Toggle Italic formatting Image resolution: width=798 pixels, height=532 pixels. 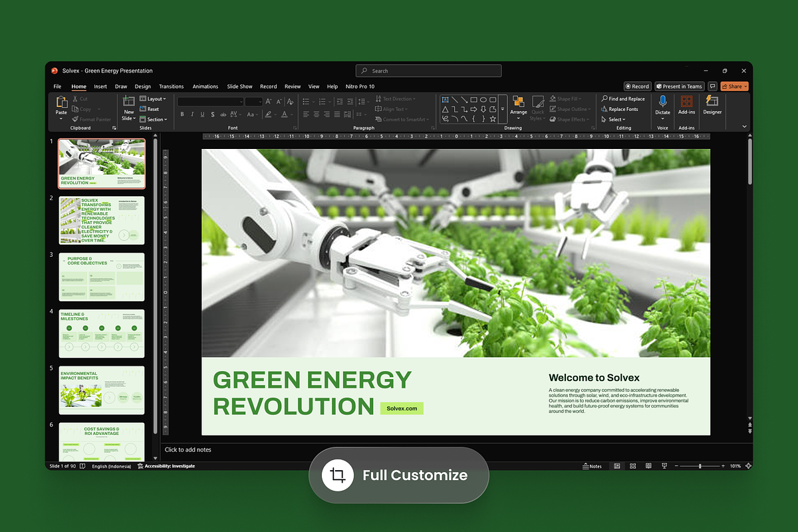(x=192, y=114)
